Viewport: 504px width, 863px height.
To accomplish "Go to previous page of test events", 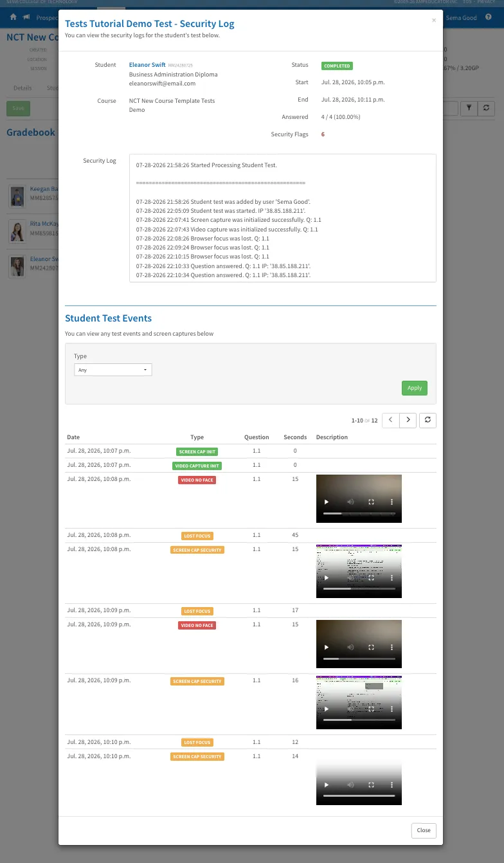I will 390,421.
